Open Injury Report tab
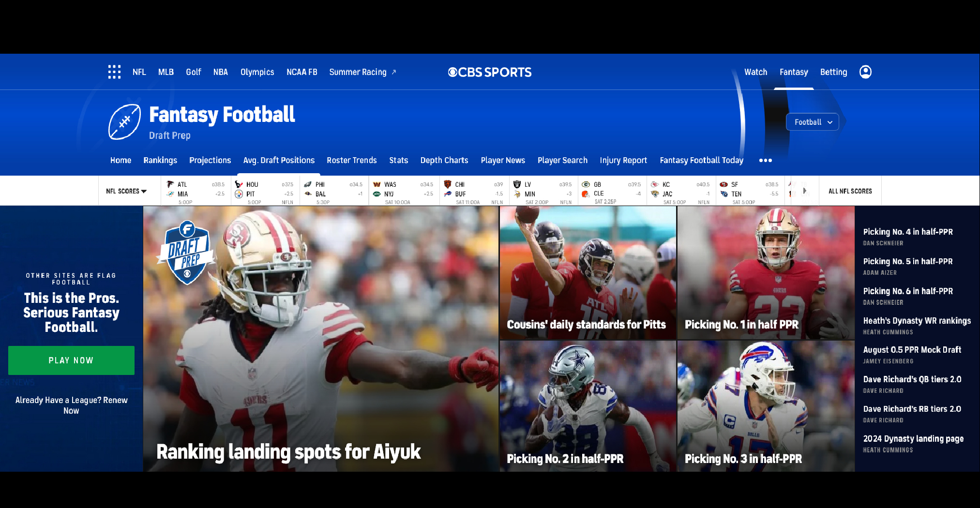Screen dimensions: 980x508 pos(623,160)
